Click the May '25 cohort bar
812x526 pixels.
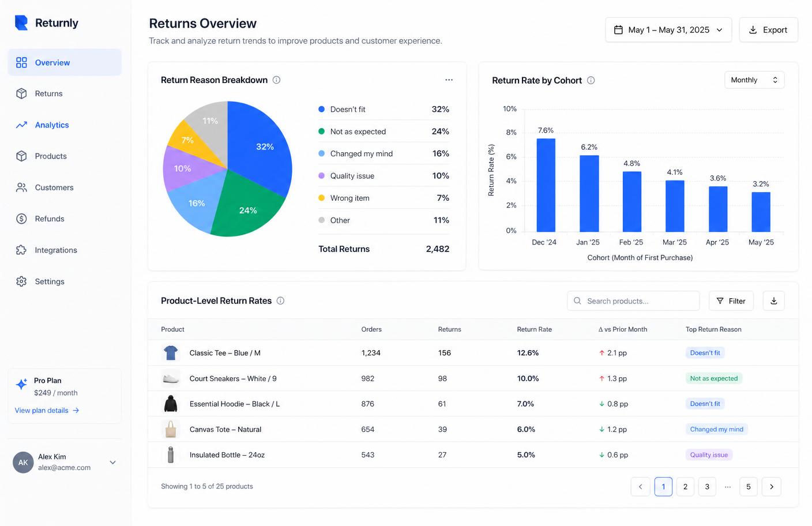click(x=761, y=212)
